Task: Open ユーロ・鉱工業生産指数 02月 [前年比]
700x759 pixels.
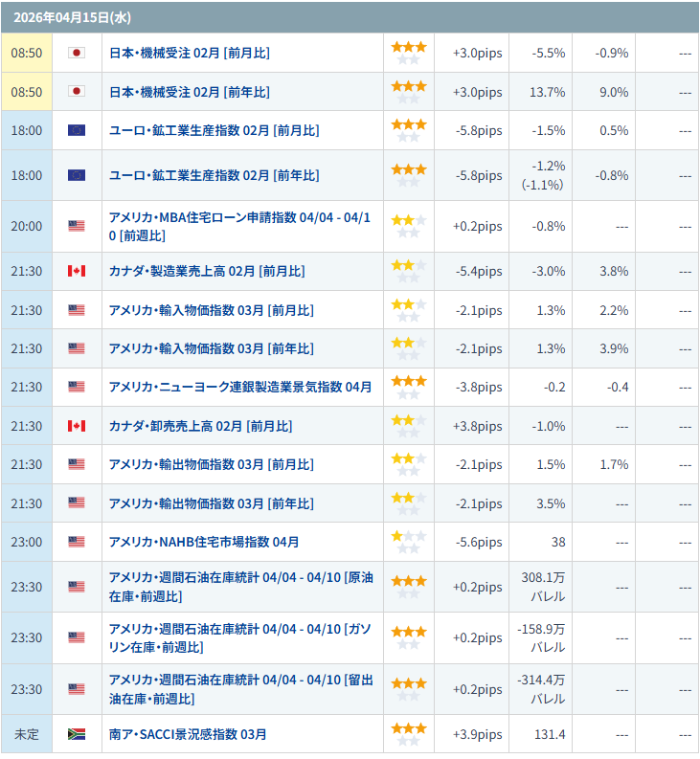Action: tap(214, 175)
